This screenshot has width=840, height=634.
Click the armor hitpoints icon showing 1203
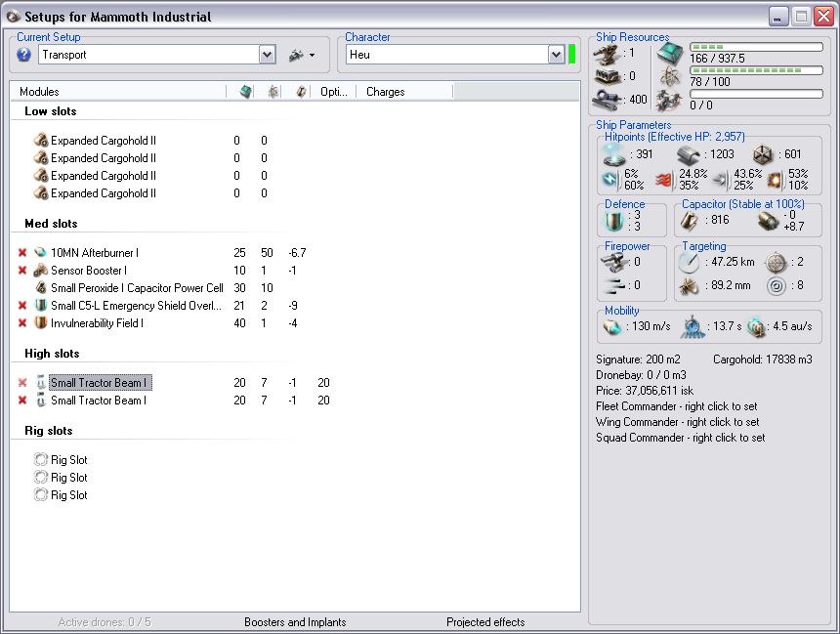pos(689,155)
